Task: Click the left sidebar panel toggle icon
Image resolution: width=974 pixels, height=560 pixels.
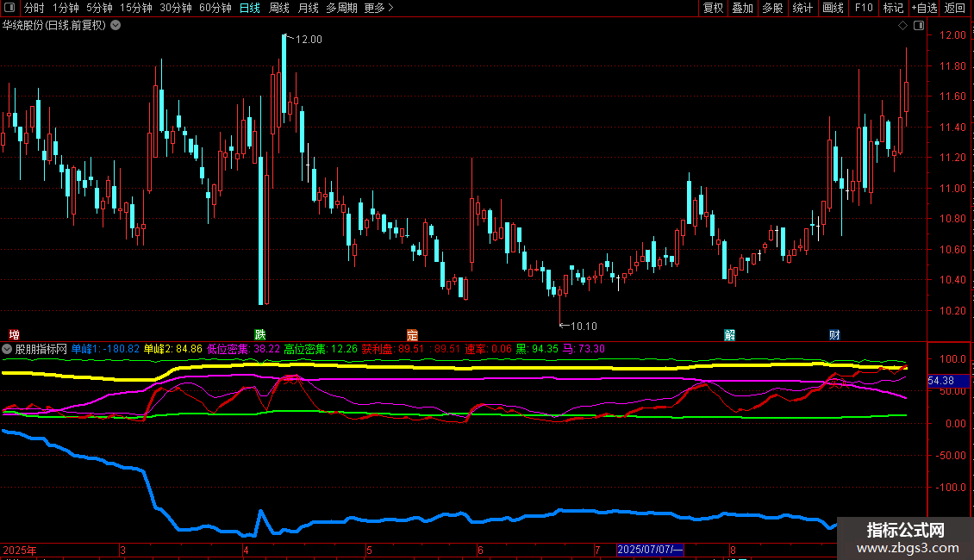Action: 9,9
